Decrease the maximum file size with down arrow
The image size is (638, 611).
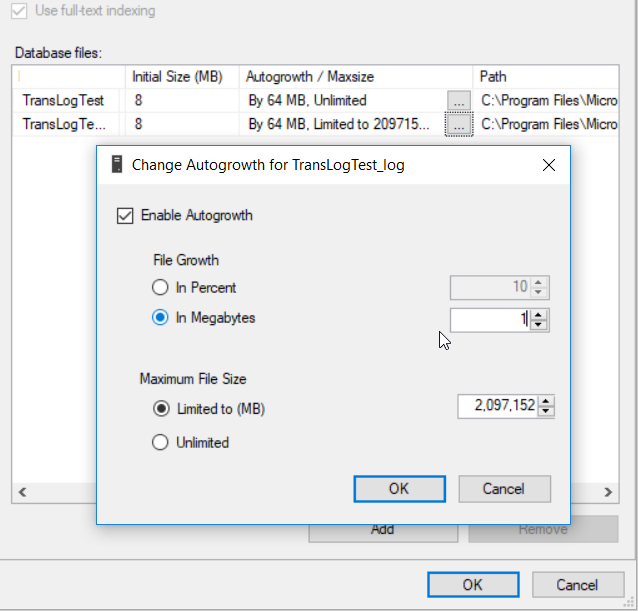click(x=546, y=412)
